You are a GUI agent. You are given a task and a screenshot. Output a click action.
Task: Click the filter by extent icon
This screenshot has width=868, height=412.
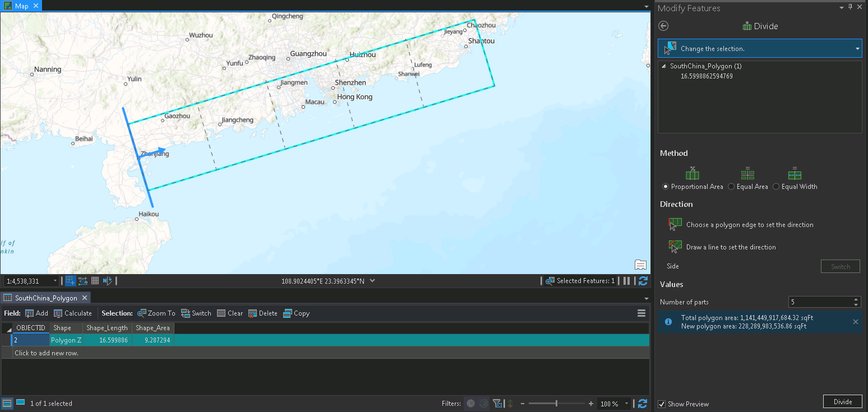pyautogui.click(x=497, y=404)
